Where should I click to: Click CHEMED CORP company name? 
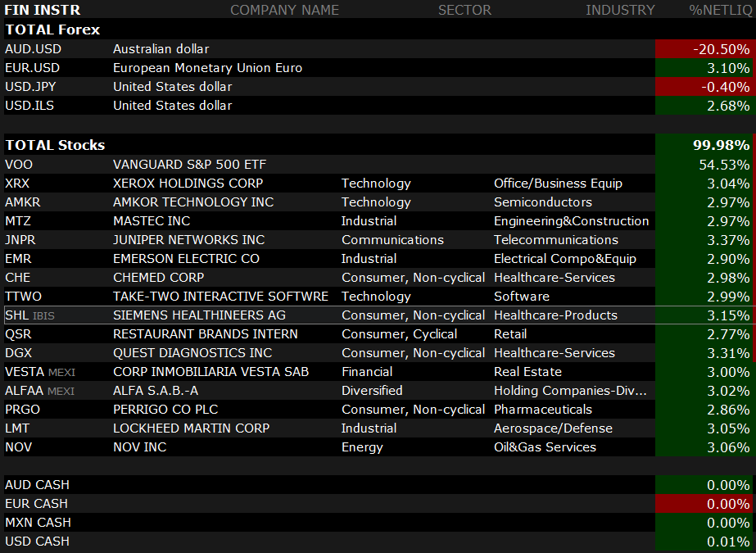pyautogui.click(x=159, y=277)
